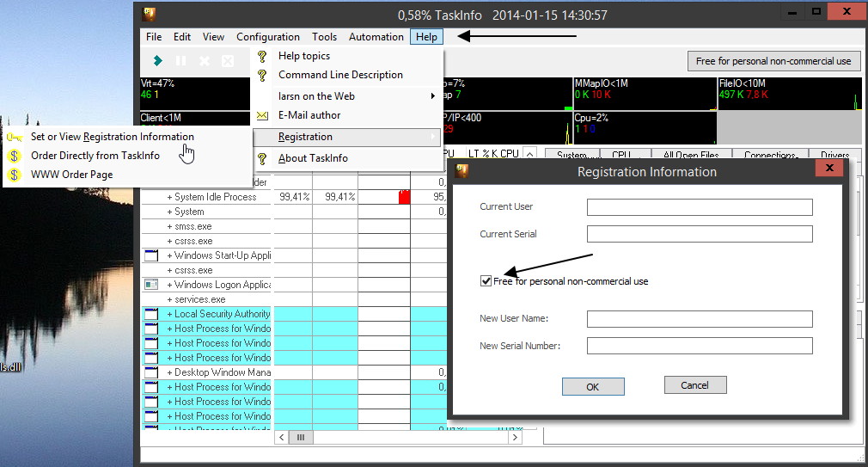Click icon next to Windows Logon Application

coord(151,285)
